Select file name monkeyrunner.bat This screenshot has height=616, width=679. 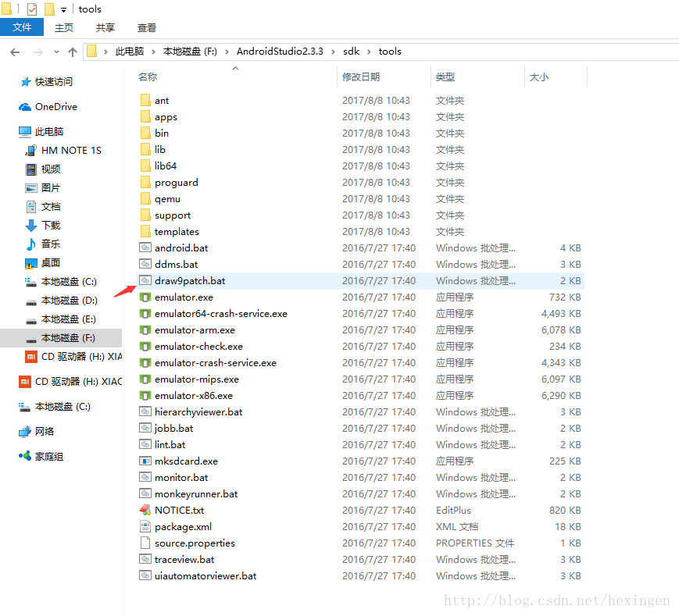(x=196, y=494)
